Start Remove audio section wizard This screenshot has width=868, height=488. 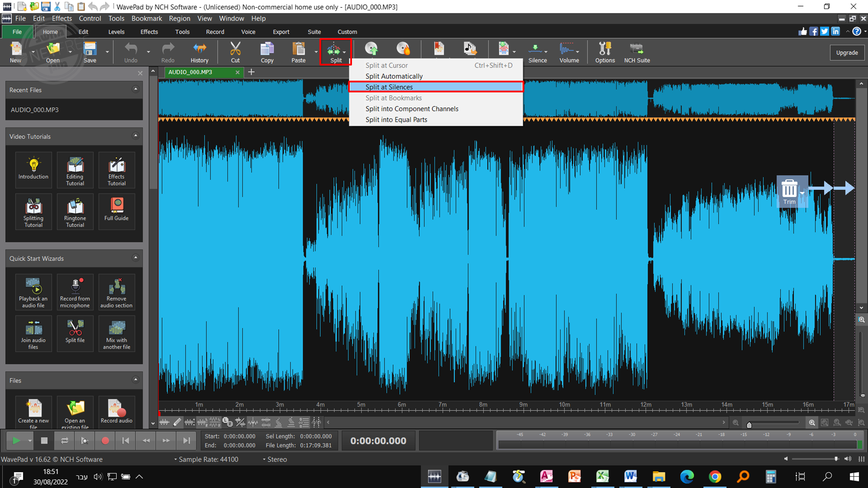point(117,291)
